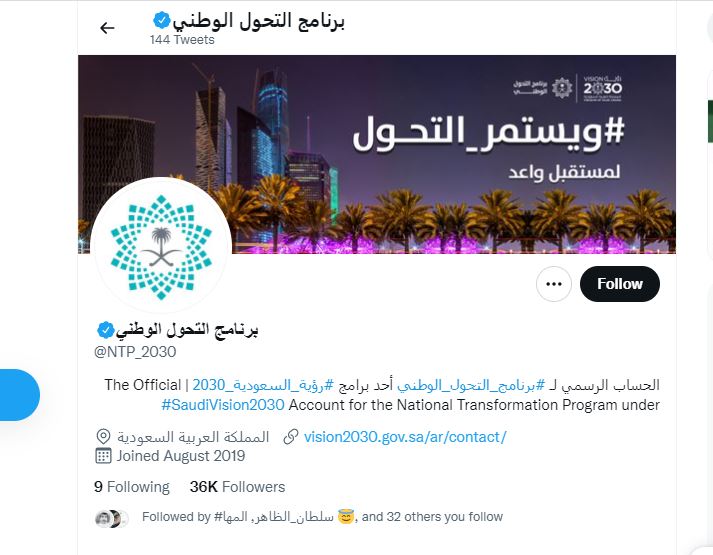Click the link chain icon near website
Image resolution: width=713 pixels, height=555 pixels.
[x=291, y=437]
